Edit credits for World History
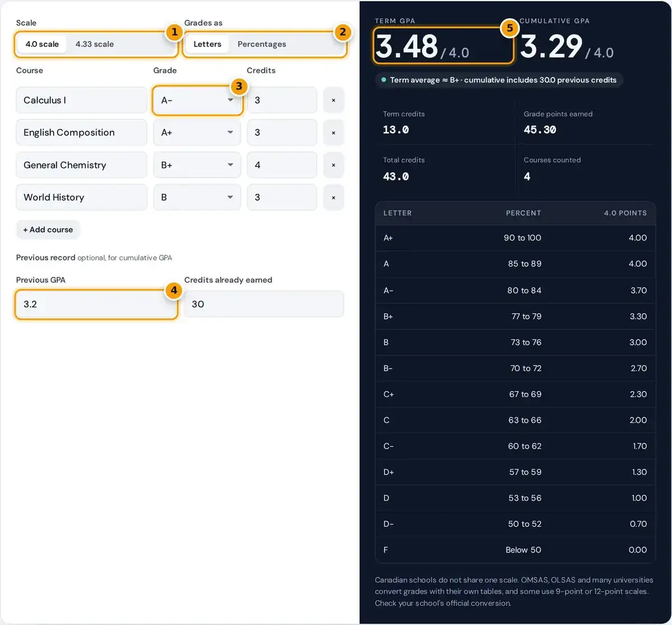Viewport: 672px width, 625px height. (282, 198)
